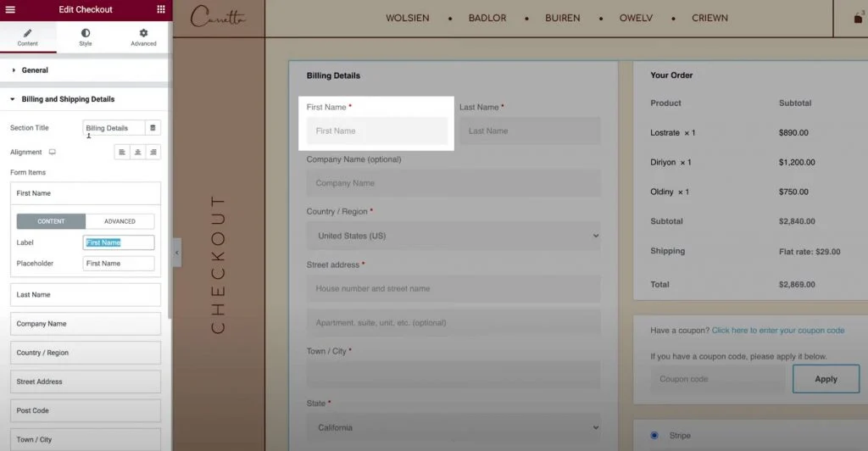Click the responsive device icon beside Alignment
868x451 pixels.
tap(53, 153)
